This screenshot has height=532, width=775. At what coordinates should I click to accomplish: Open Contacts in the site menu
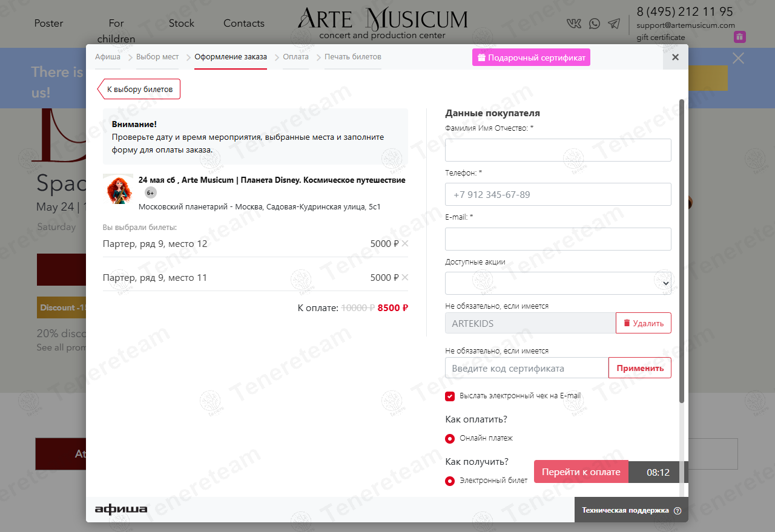point(244,23)
